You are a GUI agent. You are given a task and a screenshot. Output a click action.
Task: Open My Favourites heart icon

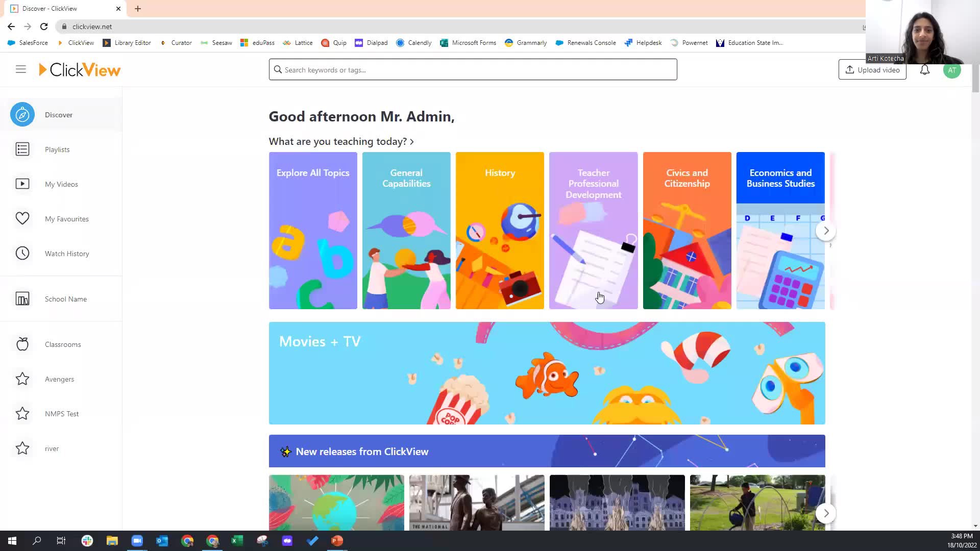pyautogui.click(x=22, y=218)
